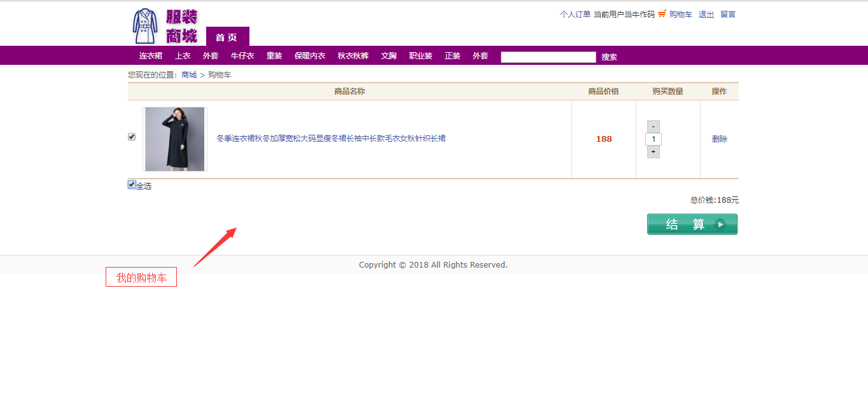Open the 职业装 category
Viewport: 868px width, 417px height.
(421, 56)
